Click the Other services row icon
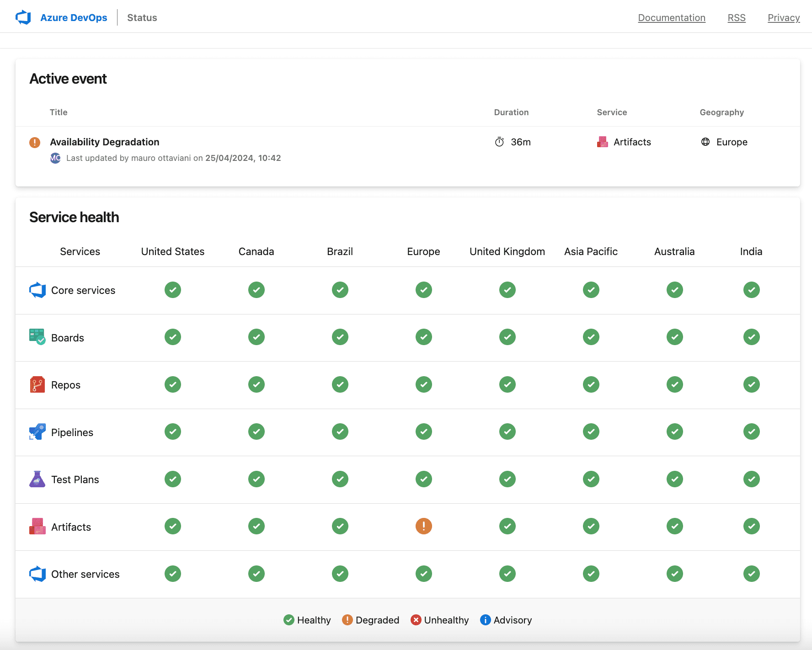Image resolution: width=812 pixels, height=650 pixels. 37,574
